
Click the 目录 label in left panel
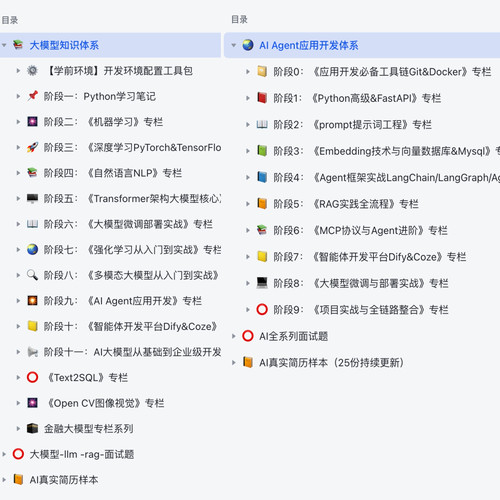pyautogui.click(x=10, y=20)
